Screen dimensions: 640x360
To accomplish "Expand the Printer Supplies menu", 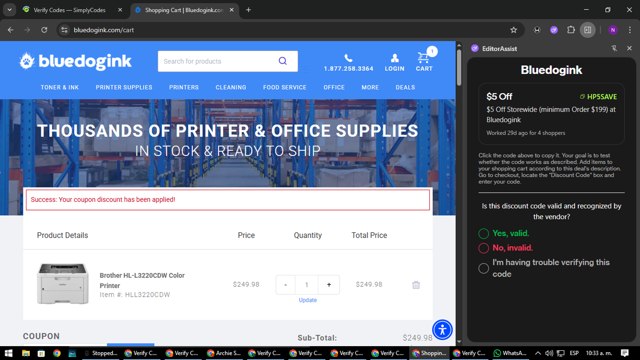I will pos(124,87).
